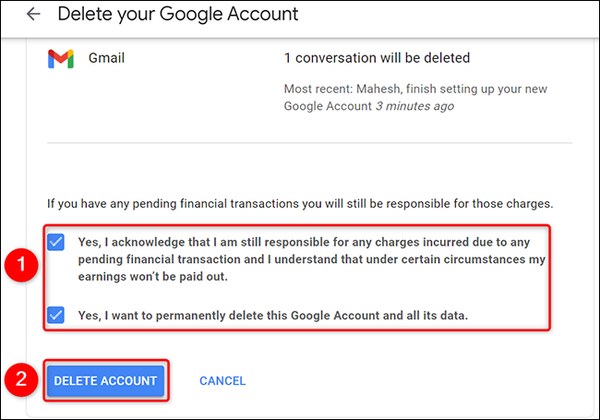
Task: Click the CANCEL link
Action: click(222, 381)
